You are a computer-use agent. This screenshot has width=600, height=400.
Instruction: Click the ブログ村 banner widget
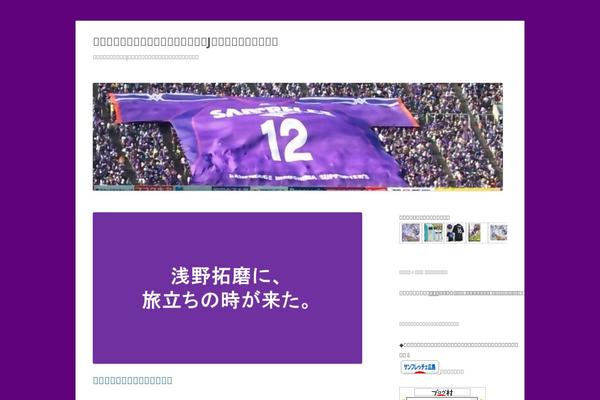443,393
